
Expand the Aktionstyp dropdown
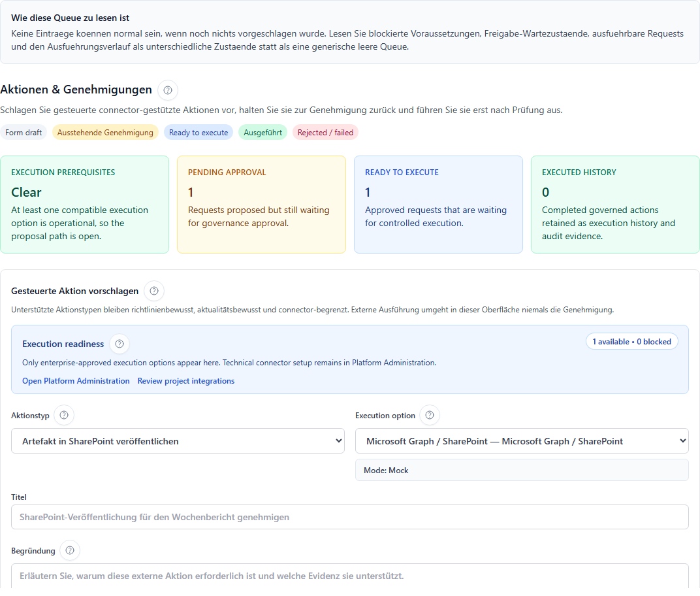[x=178, y=441]
